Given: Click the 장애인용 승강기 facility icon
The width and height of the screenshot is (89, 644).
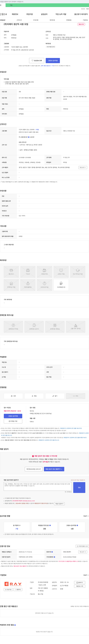Looking at the screenshot, I should coord(34,327).
